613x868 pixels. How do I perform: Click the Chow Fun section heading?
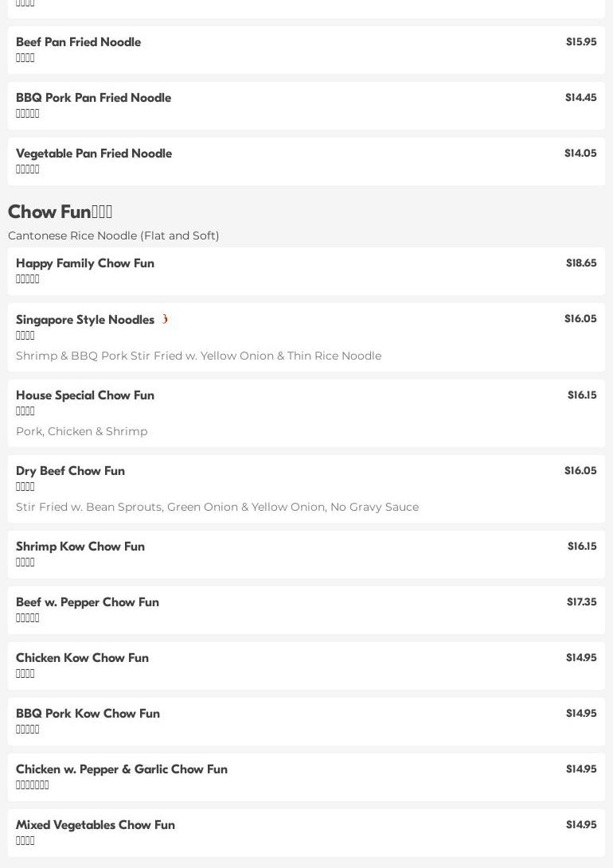pos(60,212)
